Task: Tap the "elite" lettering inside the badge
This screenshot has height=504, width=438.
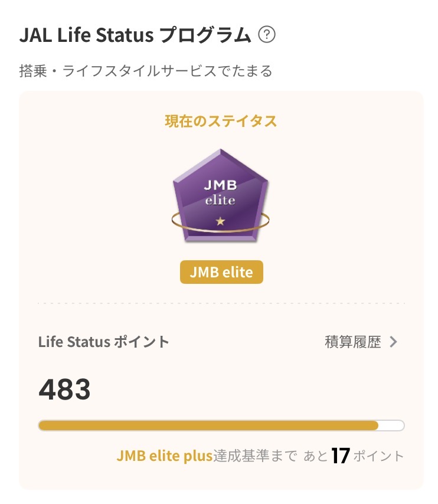Action: pos(220,200)
